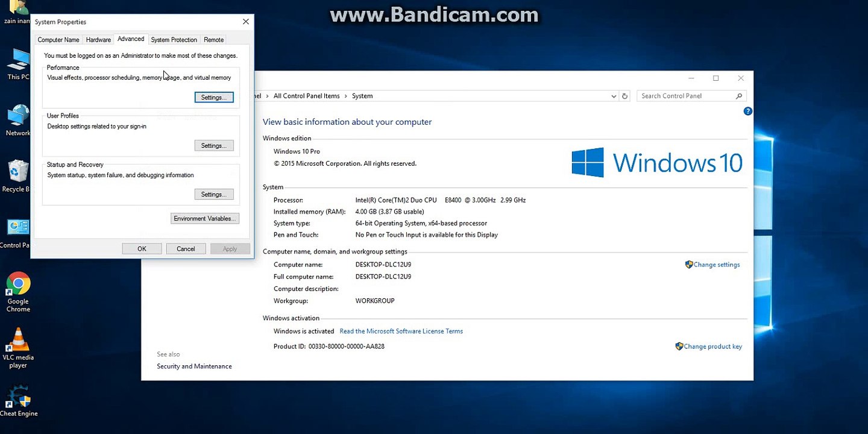Close the System control panel window
The height and width of the screenshot is (434, 868).
pyautogui.click(x=741, y=78)
